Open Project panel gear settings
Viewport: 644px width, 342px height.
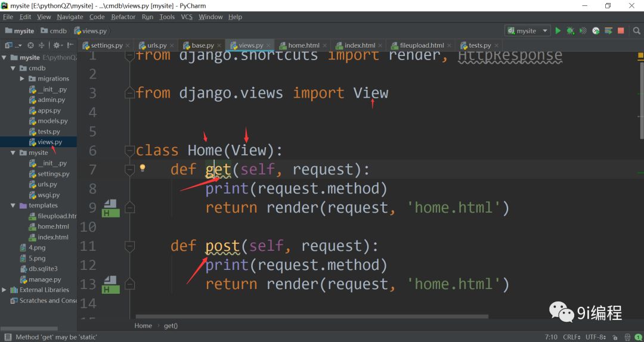coord(57,45)
